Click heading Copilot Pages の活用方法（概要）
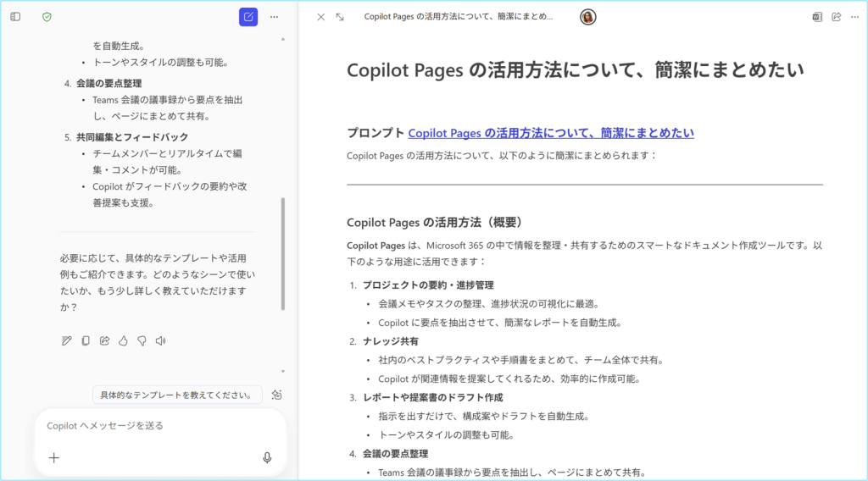The height and width of the screenshot is (481, 868). pos(435,222)
